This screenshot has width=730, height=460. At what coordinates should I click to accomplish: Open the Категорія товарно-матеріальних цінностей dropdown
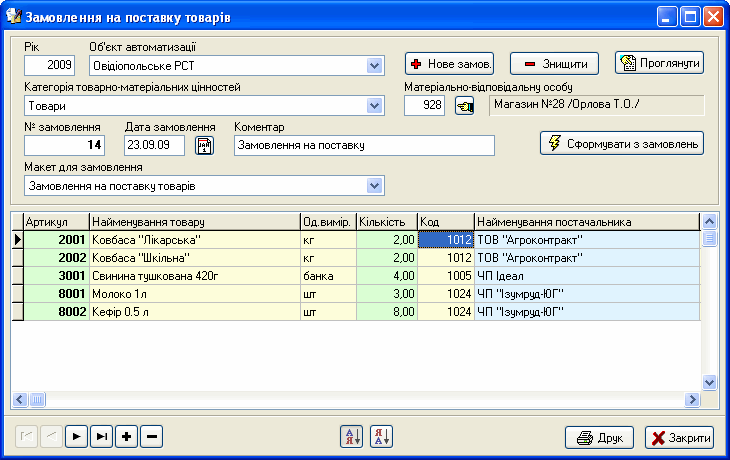pyautogui.click(x=374, y=106)
